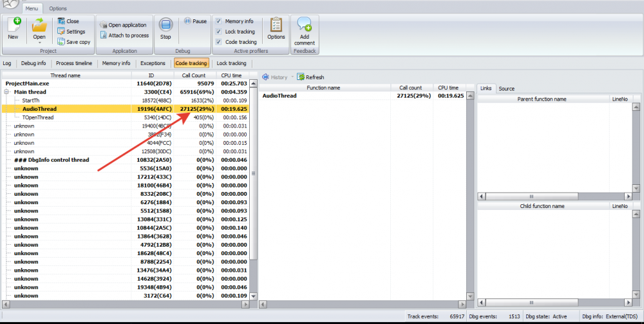644x324 pixels.
Task: Switch to the Menu ribbon tab
Action: (x=32, y=8)
